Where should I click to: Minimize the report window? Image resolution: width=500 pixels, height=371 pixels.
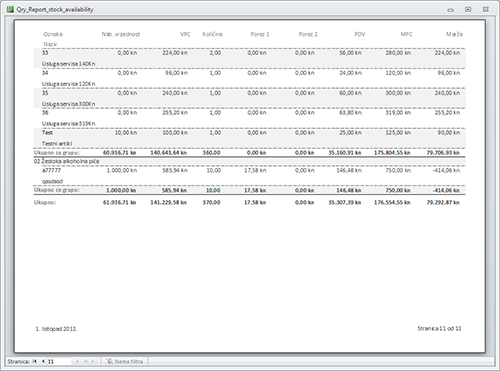pyautogui.click(x=451, y=10)
